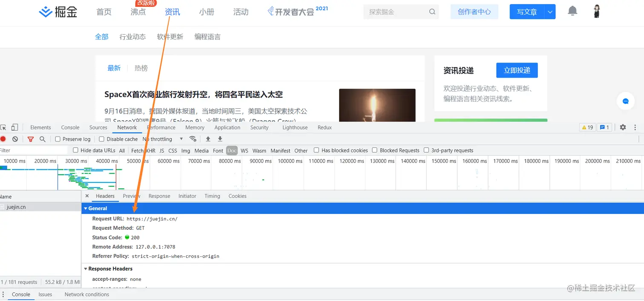The width and height of the screenshot is (644, 301).
Task: Click the Juejin logo icon
Action: click(46, 12)
